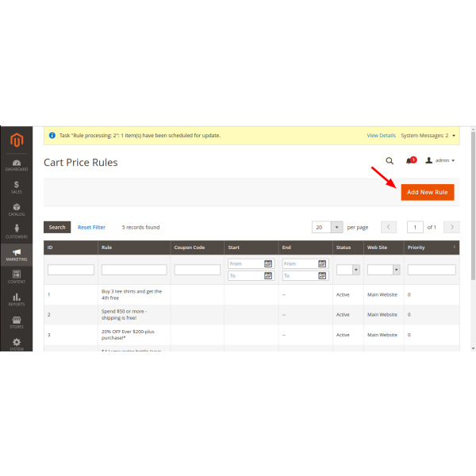476x476 pixels.
Task: Open the Sales sidebar menu
Action: 16,186
